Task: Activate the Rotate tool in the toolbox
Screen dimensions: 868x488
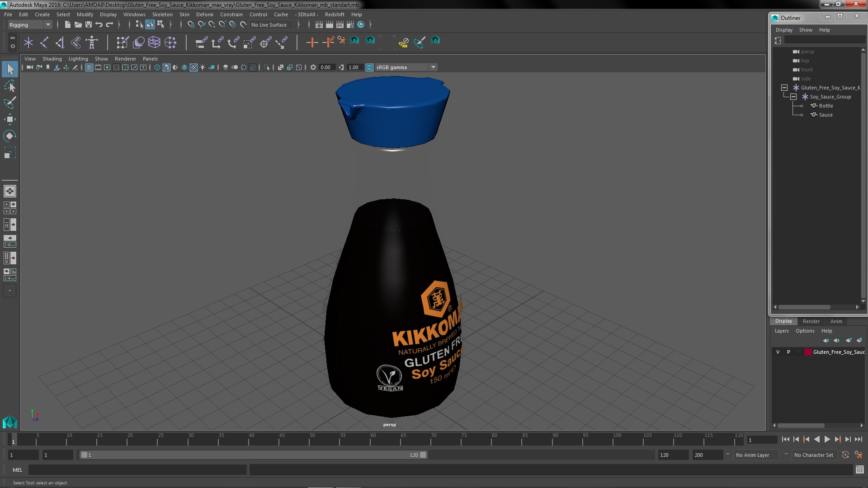Action: [x=10, y=136]
